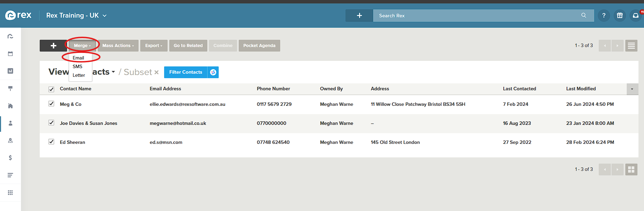Switch to list view icon at top
644x211 pixels.
click(631, 46)
